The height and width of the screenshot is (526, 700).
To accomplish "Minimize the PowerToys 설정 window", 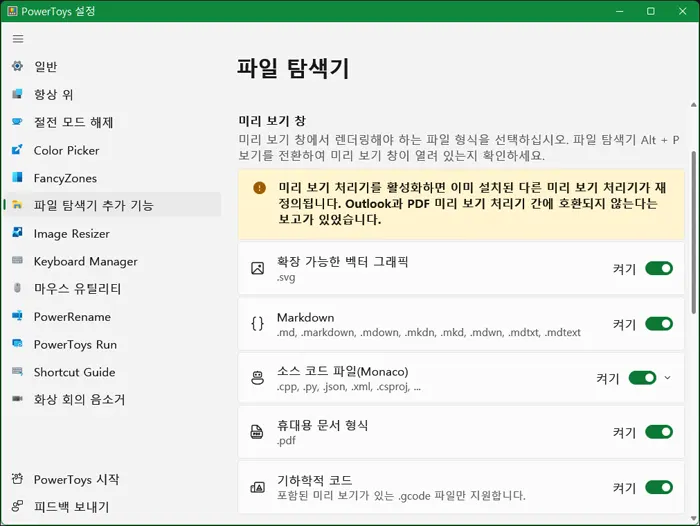I will point(620,11).
